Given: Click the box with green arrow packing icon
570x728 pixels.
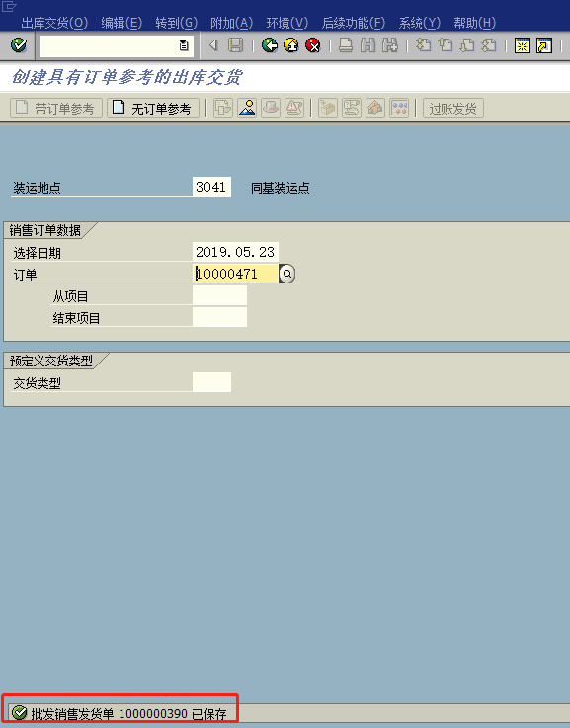Looking at the screenshot, I should (x=328, y=109).
